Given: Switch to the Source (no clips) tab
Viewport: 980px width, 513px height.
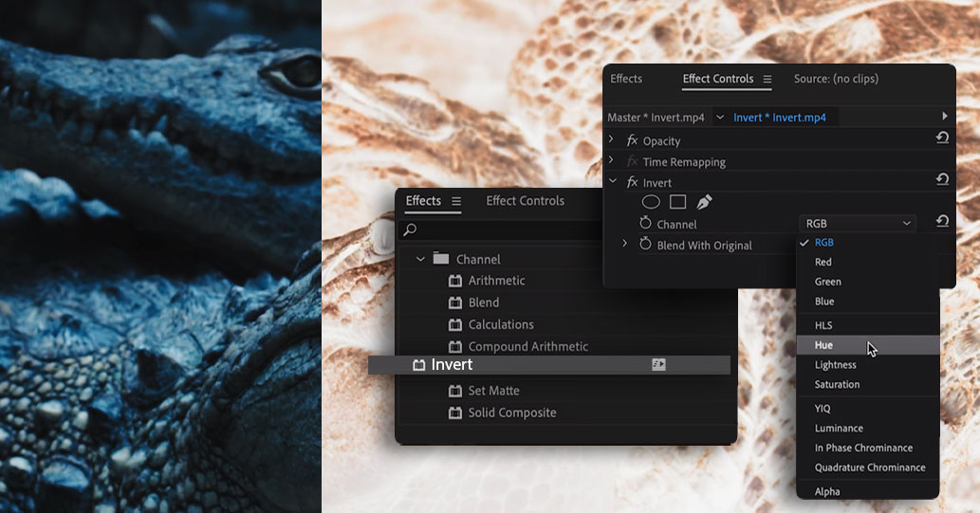Looking at the screenshot, I should coord(836,79).
